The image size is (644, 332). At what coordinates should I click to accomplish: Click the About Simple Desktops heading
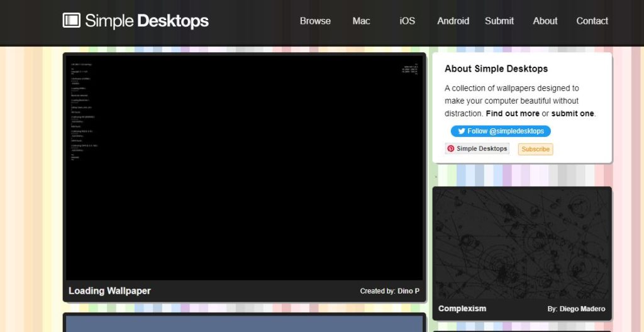(496, 69)
